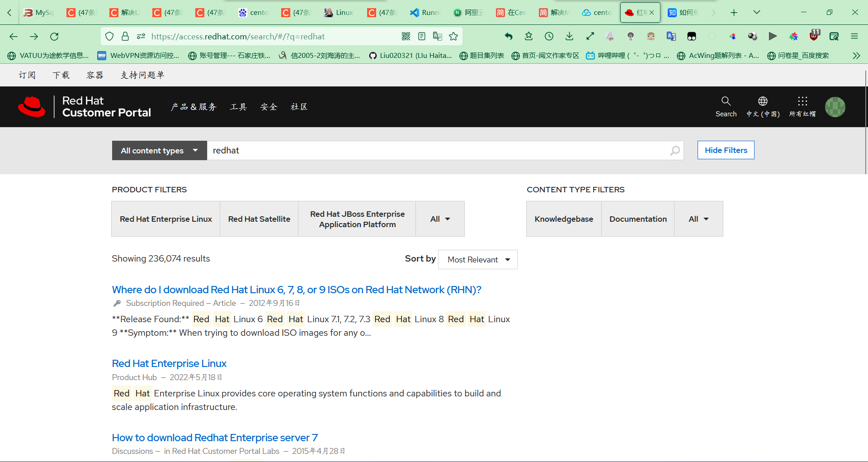This screenshot has width=868, height=462.
Task: Open language selector globe 中文(中国)
Action: click(763, 107)
